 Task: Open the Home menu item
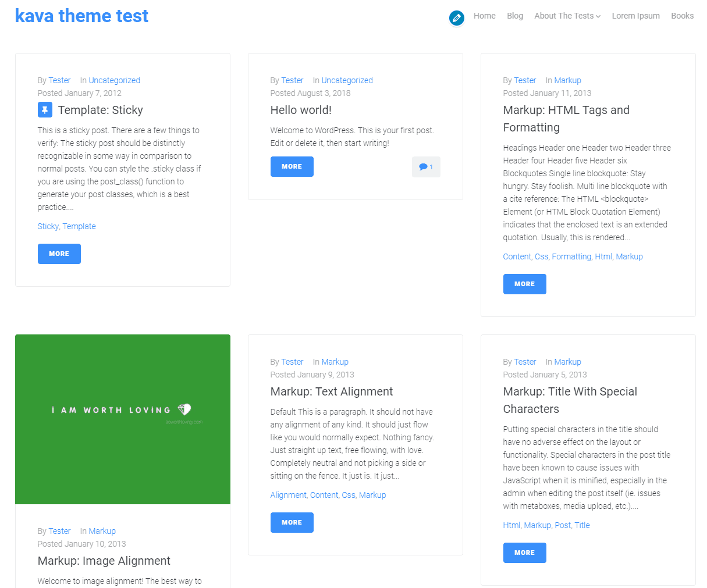[484, 16]
